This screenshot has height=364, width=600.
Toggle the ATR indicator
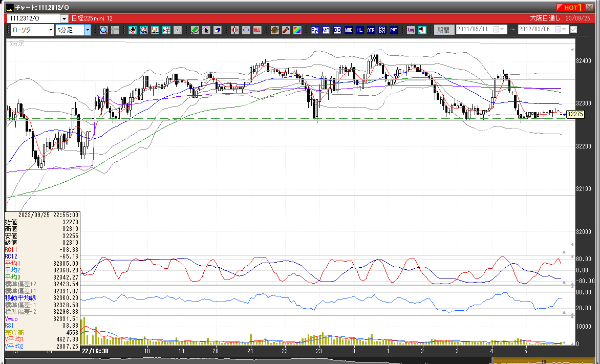pyautogui.click(x=371, y=30)
